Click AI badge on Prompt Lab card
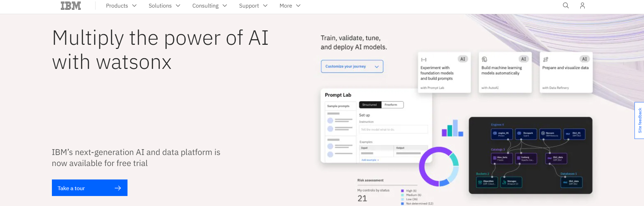This screenshot has width=644, height=206. point(463,59)
